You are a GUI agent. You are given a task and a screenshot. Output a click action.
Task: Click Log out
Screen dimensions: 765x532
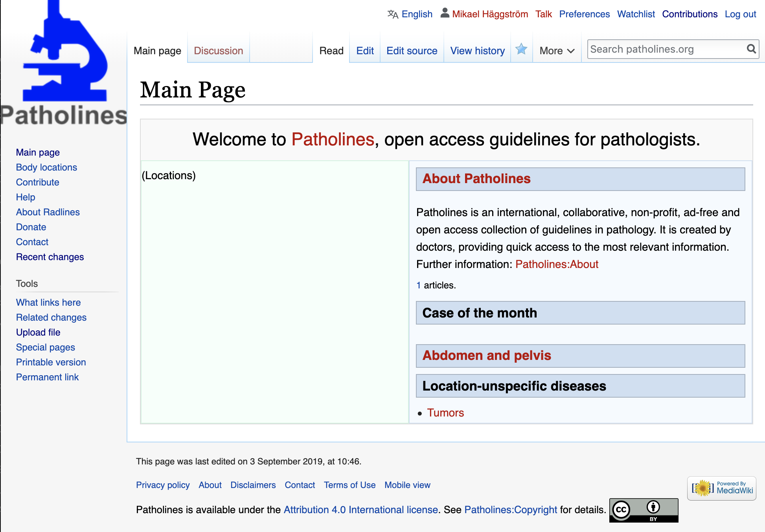point(741,14)
